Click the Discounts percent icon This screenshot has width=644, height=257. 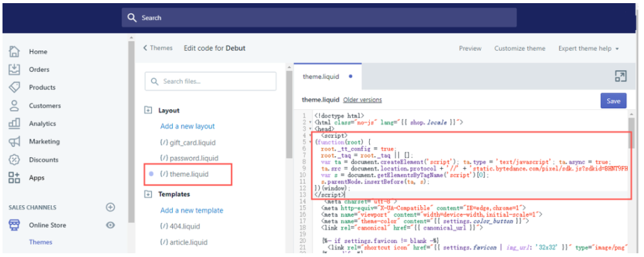pyautogui.click(x=14, y=159)
